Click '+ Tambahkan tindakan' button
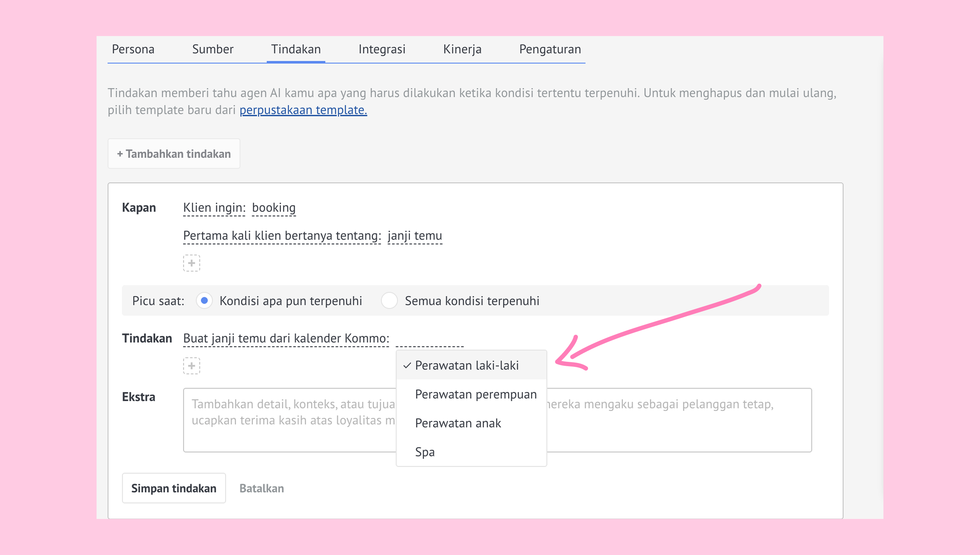Screen dimensions: 980x555 (174, 154)
